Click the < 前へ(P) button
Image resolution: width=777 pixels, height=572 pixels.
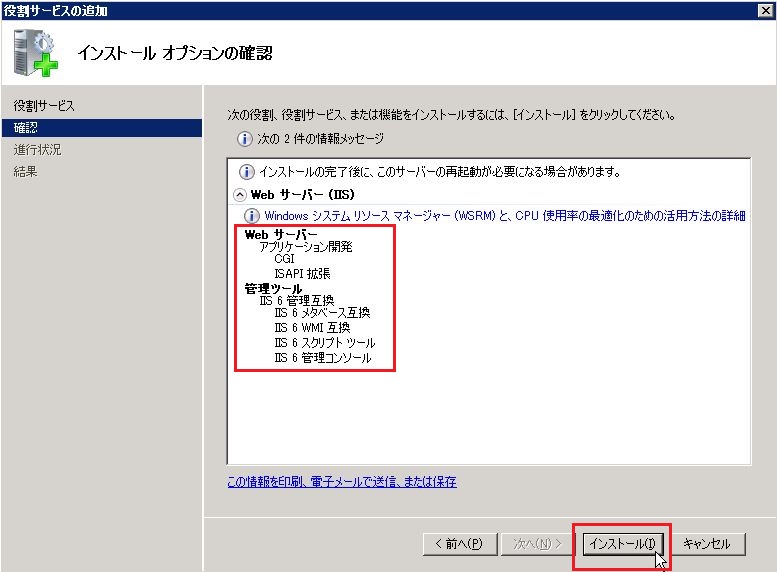459,544
